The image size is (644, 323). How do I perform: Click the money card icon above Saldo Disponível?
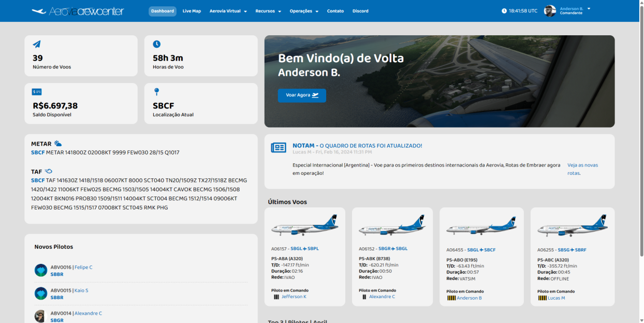point(37,92)
